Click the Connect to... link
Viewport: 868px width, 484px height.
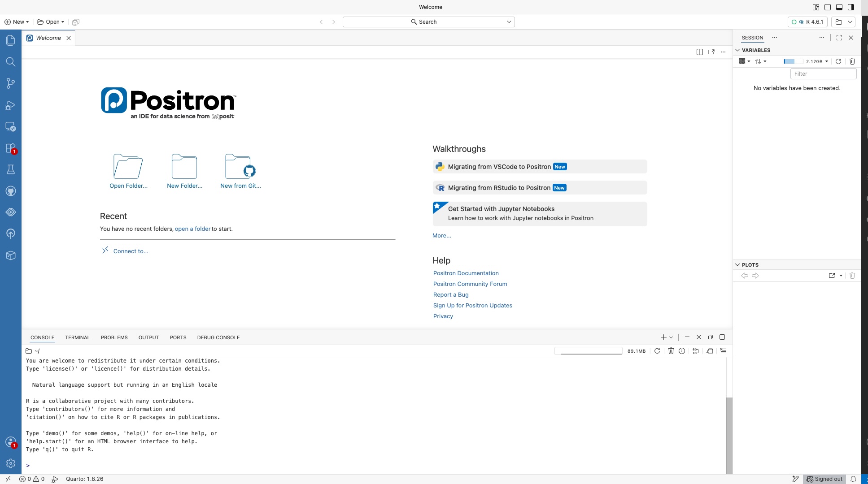click(x=131, y=251)
